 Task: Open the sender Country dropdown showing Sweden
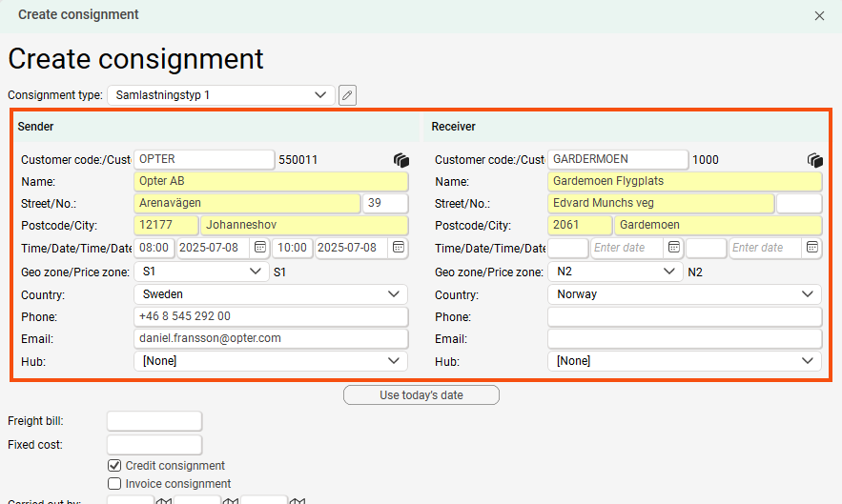pos(270,294)
